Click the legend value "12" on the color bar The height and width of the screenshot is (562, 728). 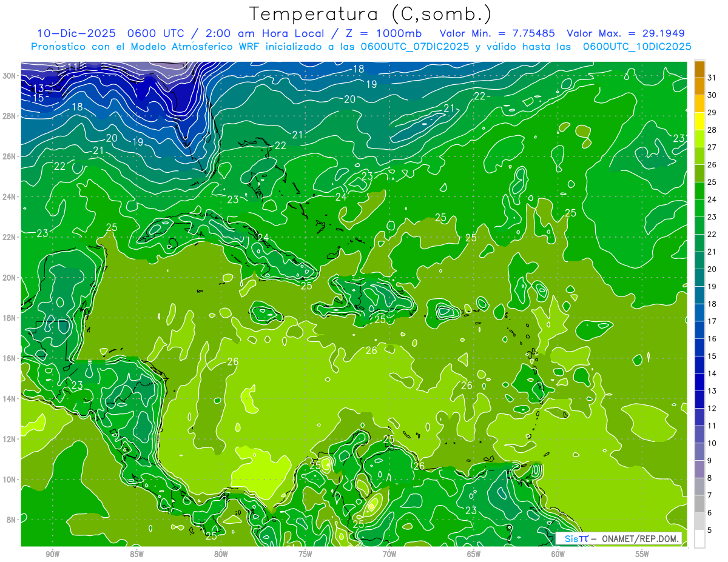(x=712, y=408)
